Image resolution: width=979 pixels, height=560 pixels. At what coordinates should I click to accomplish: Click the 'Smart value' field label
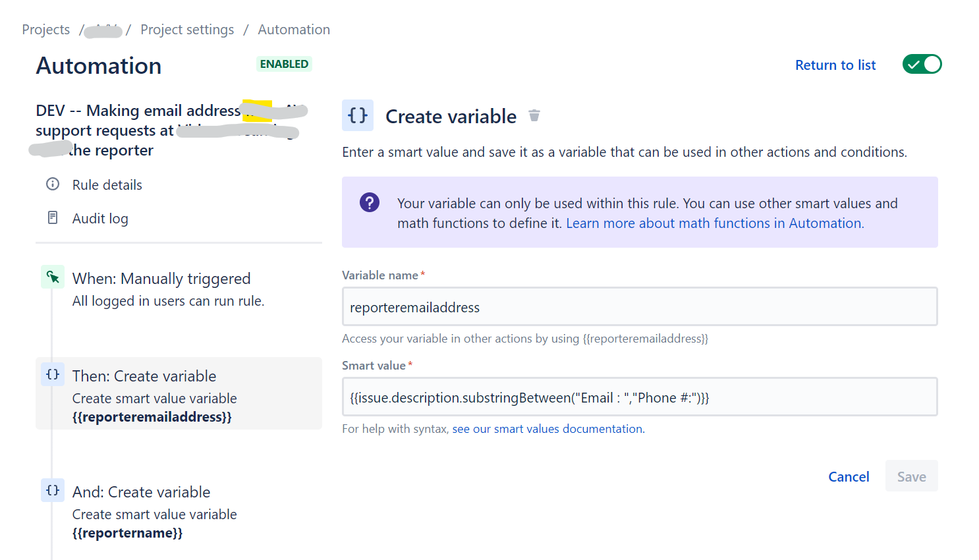pyautogui.click(x=374, y=366)
